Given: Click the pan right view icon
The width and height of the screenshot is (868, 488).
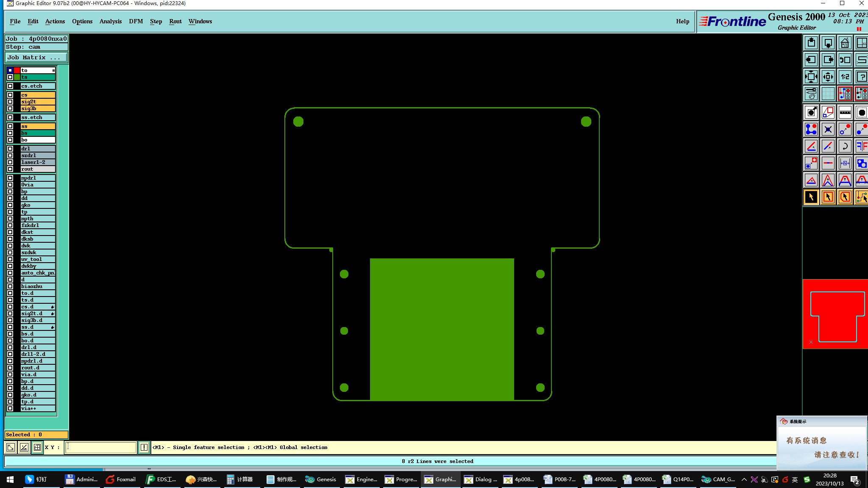Looking at the screenshot, I should pyautogui.click(x=828, y=60).
